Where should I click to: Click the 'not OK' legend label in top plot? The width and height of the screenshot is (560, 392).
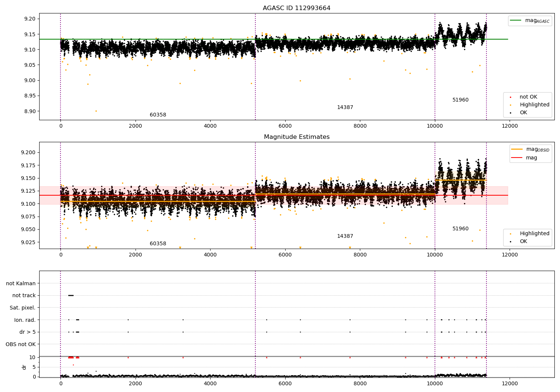tap(528, 97)
